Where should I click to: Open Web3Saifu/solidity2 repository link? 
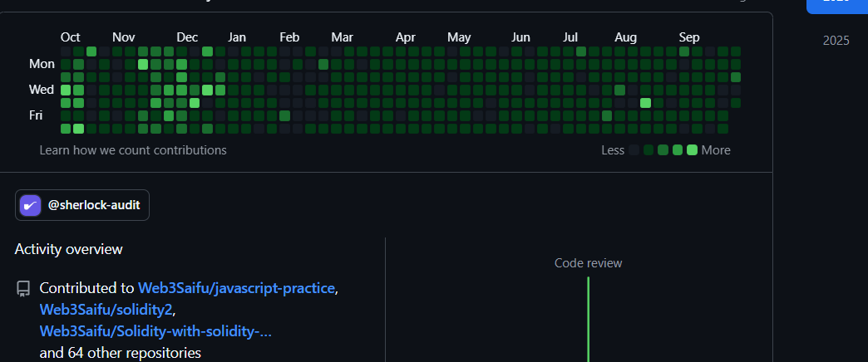[x=106, y=310]
